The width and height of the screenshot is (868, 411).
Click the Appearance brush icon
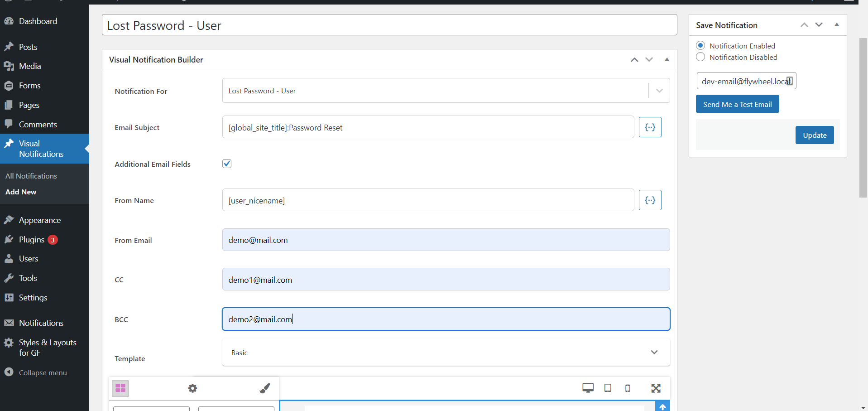pyautogui.click(x=9, y=220)
